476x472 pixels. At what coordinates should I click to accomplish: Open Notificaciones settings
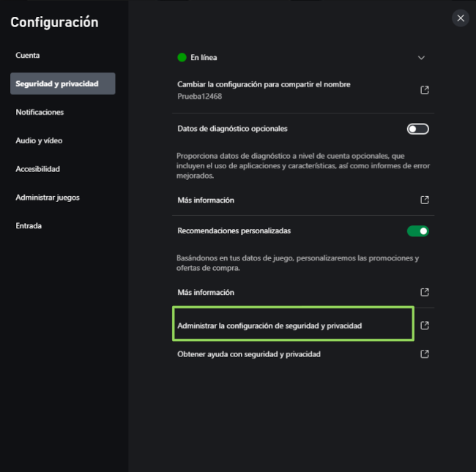pyautogui.click(x=40, y=112)
